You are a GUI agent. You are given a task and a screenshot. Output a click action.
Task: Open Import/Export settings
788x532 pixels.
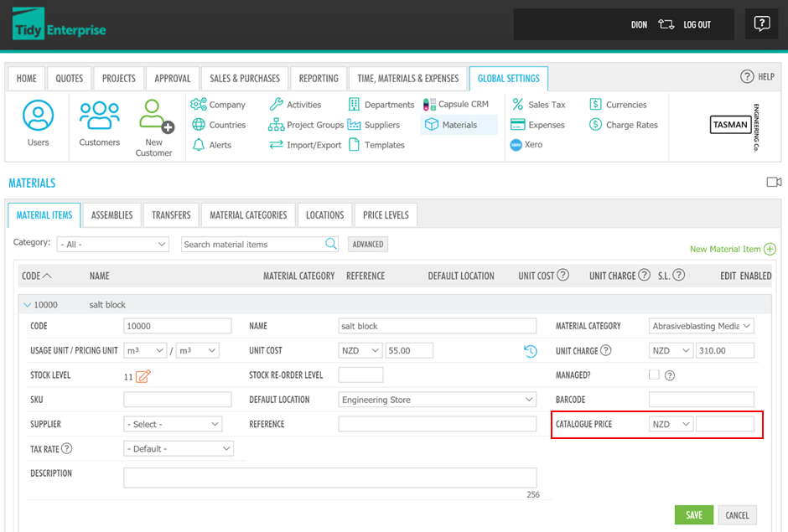[305, 145]
